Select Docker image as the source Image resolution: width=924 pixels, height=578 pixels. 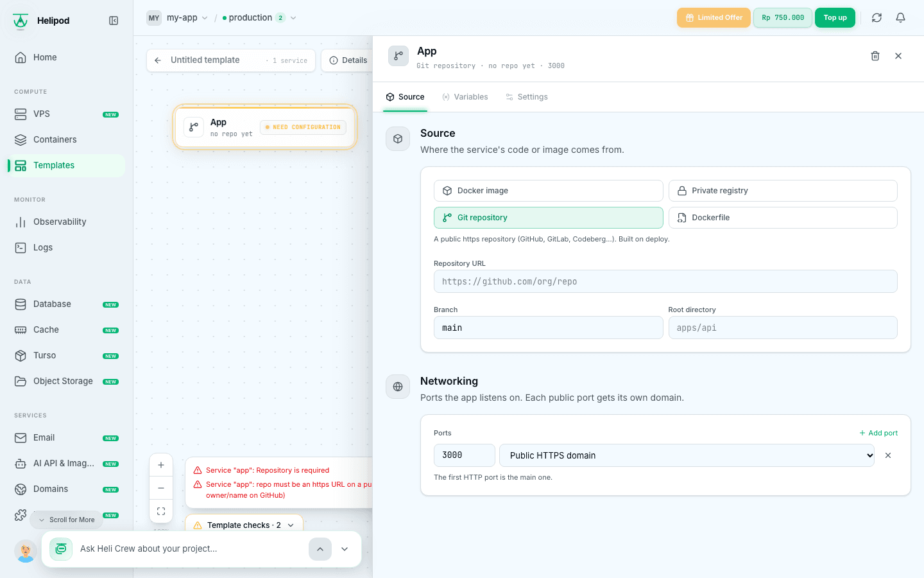pyautogui.click(x=548, y=191)
